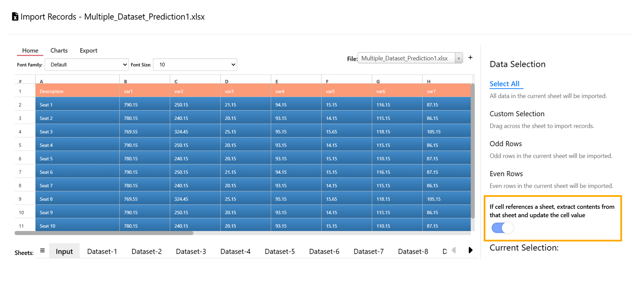Screen dimensions: 644x296
Task: Click the plus icon next to File dropdown
Action: tap(470, 58)
